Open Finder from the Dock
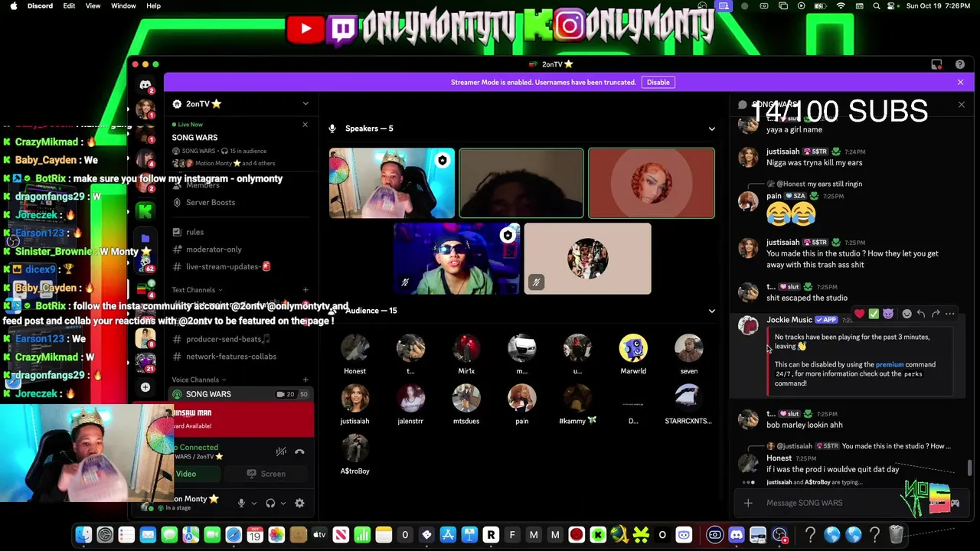 83,535
